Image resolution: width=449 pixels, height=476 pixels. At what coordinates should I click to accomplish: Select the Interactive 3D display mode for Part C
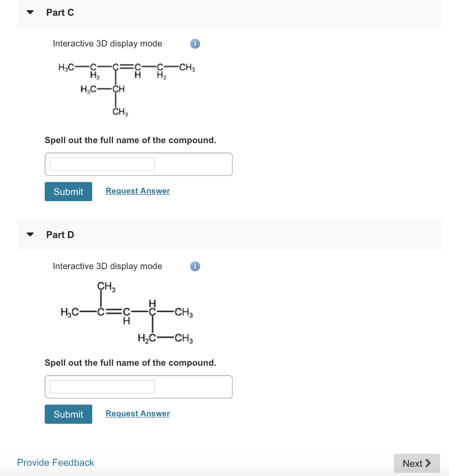107,43
